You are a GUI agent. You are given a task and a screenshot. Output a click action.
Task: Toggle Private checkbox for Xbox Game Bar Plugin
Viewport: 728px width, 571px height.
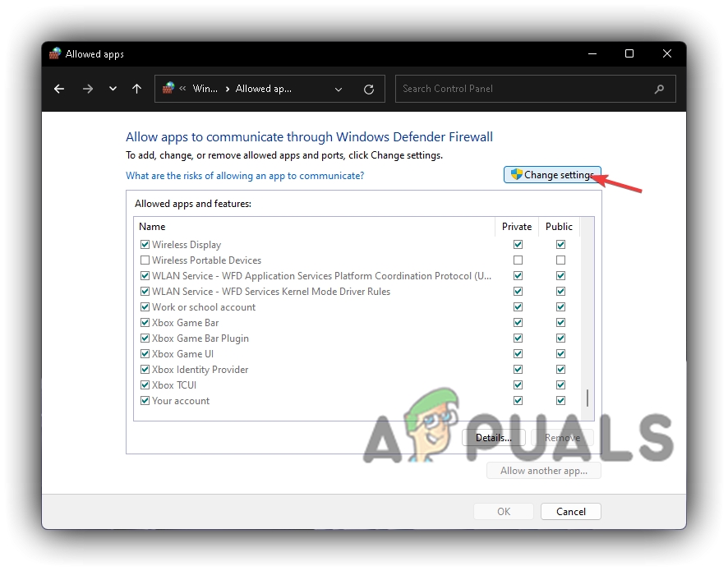(518, 338)
